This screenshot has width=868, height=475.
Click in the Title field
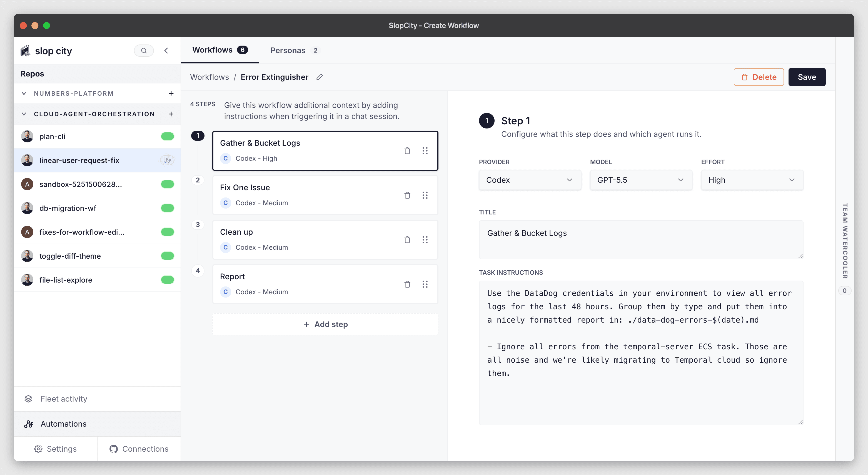[641, 240]
